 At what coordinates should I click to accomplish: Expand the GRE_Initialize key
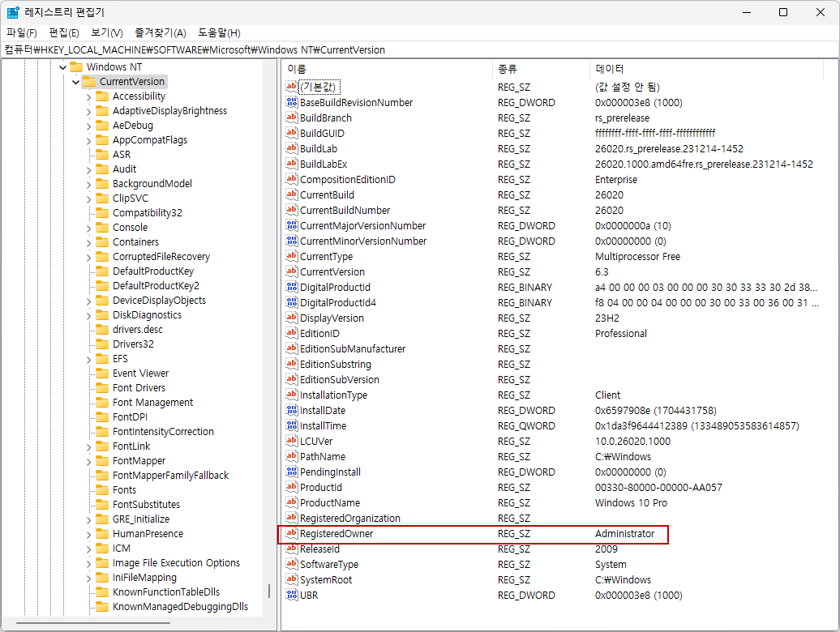(89, 519)
